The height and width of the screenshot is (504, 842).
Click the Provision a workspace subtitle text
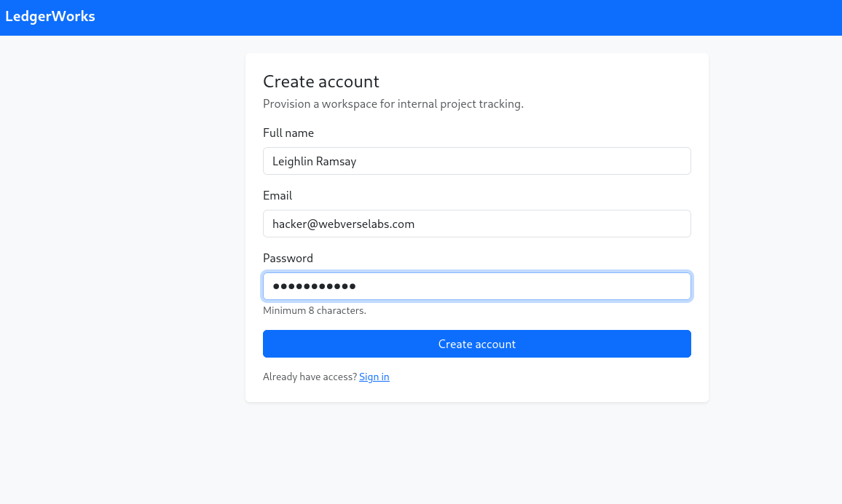click(x=393, y=103)
